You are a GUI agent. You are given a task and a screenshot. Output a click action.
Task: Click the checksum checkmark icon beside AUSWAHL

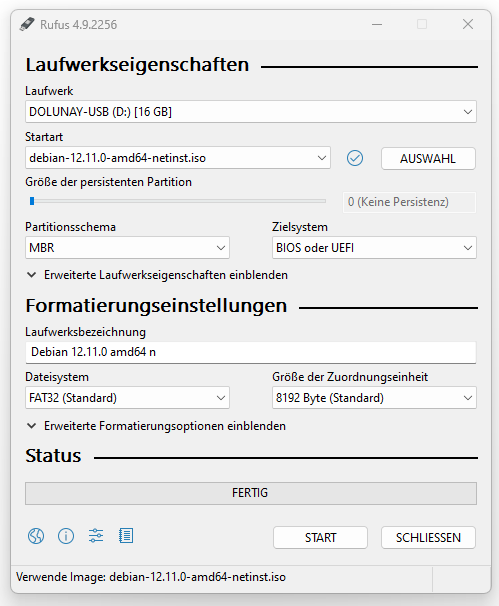pyautogui.click(x=354, y=158)
